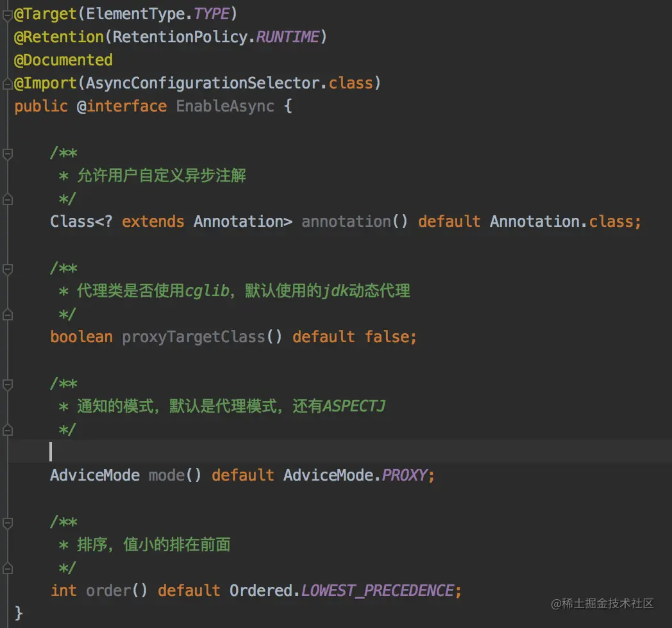Screen dimensions: 672x628
Task: Click AdviceMode return type before mode()
Action: click(95, 475)
